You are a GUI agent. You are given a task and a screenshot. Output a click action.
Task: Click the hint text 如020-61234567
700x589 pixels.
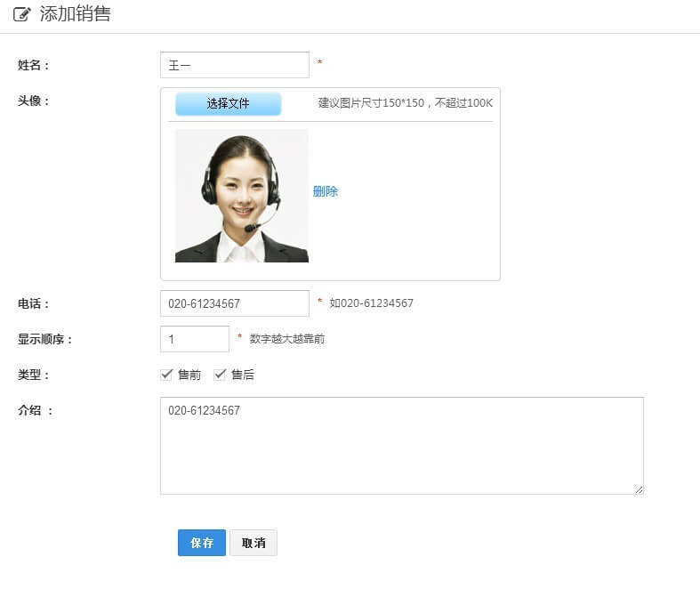click(x=372, y=303)
